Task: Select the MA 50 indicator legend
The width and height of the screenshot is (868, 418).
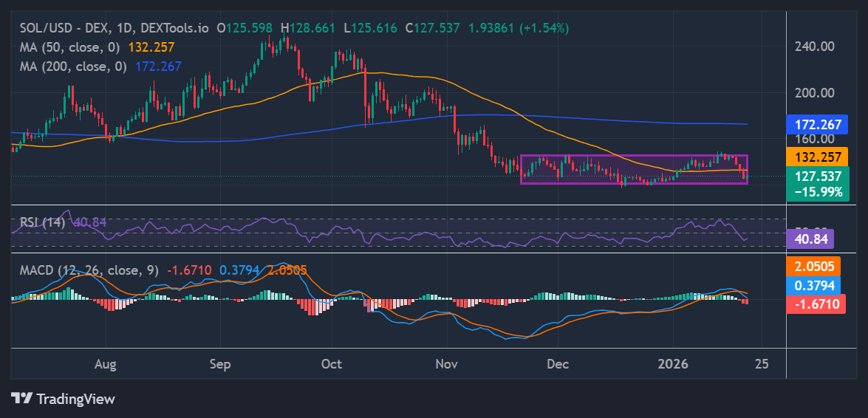Action: 70,47
